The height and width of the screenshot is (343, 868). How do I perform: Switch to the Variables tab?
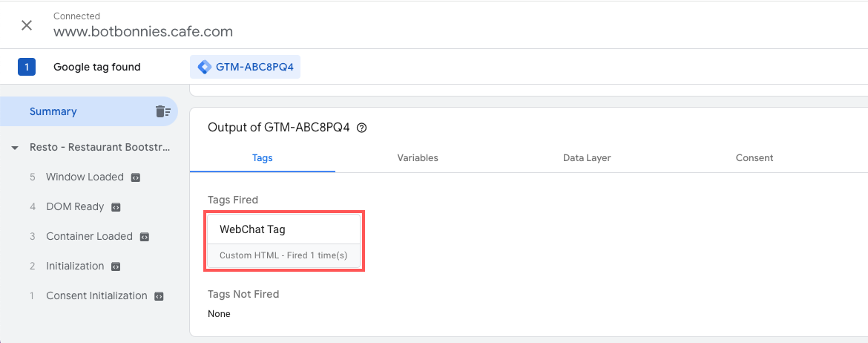point(418,158)
